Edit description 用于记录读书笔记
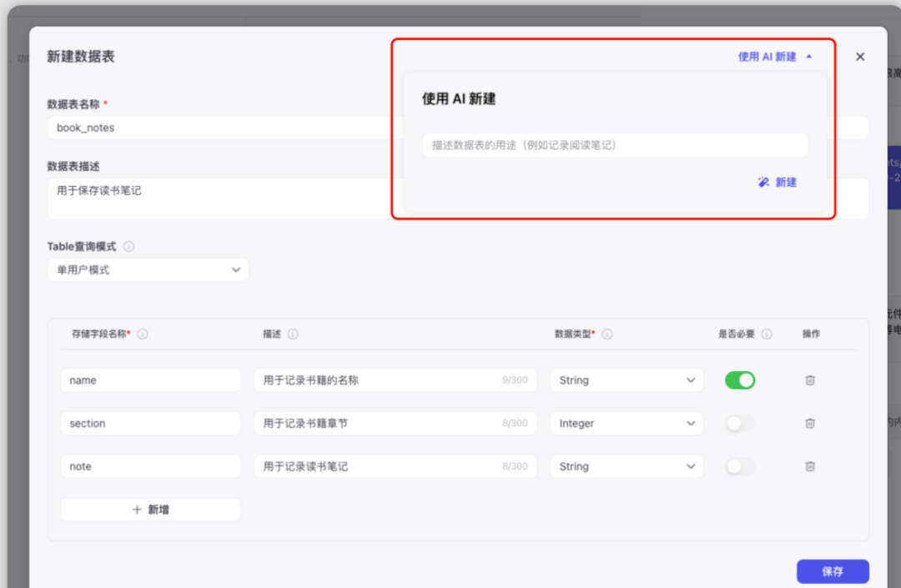 click(x=395, y=466)
